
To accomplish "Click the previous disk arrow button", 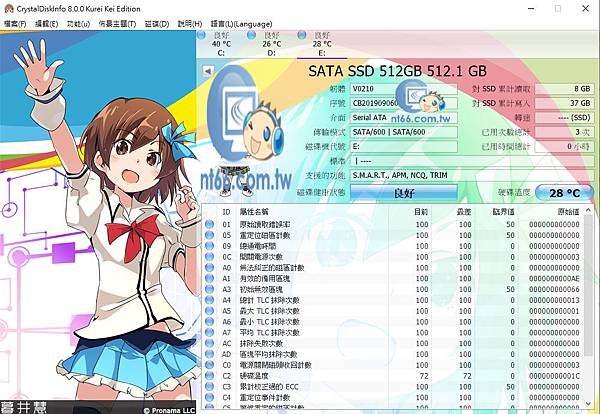I will (x=208, y=71).
